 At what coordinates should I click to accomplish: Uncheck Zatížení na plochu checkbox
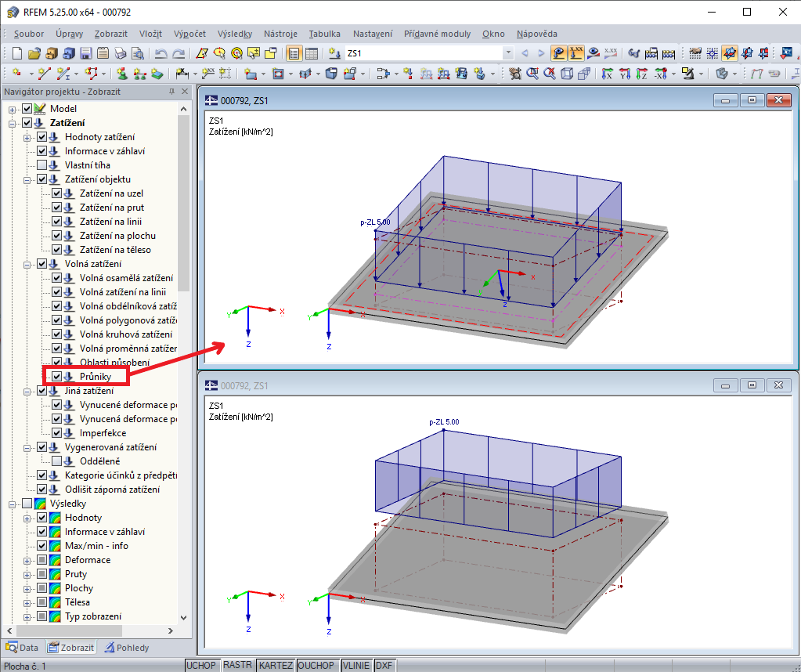click(56, 236)
